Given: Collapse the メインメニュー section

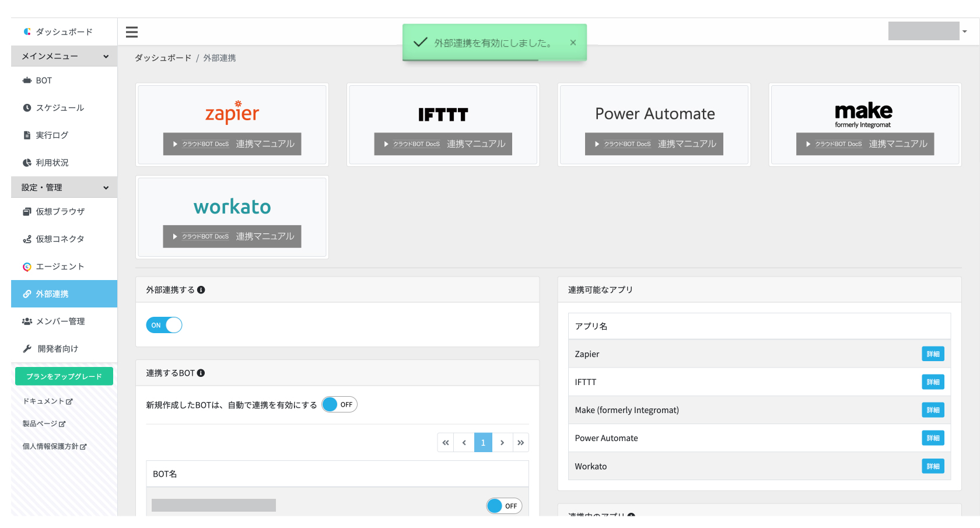Looking at the screenshot, I should click(x=64, y=57).
